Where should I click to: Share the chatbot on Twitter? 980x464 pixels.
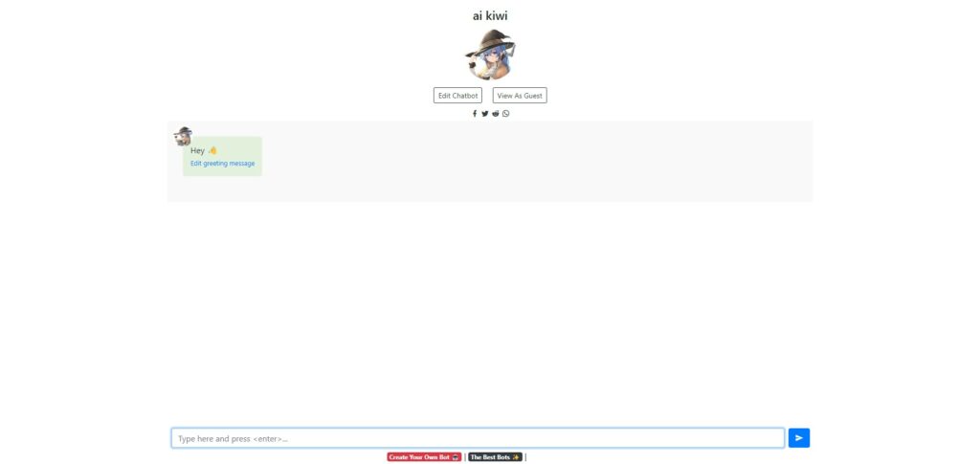tap(485, 114)
